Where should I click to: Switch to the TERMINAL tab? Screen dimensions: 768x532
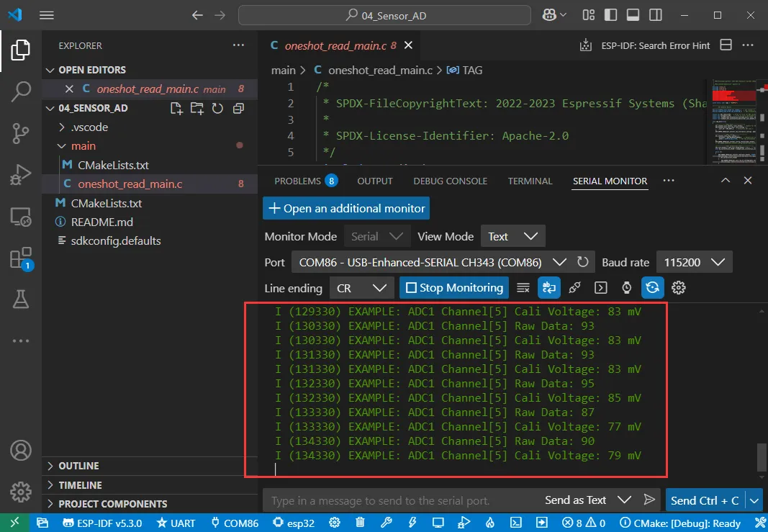530,181
